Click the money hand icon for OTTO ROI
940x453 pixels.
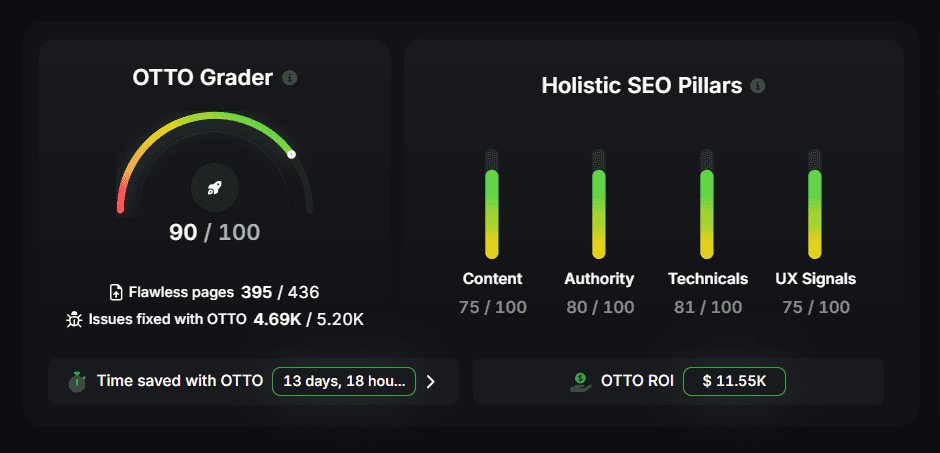[x=579, y=381]
